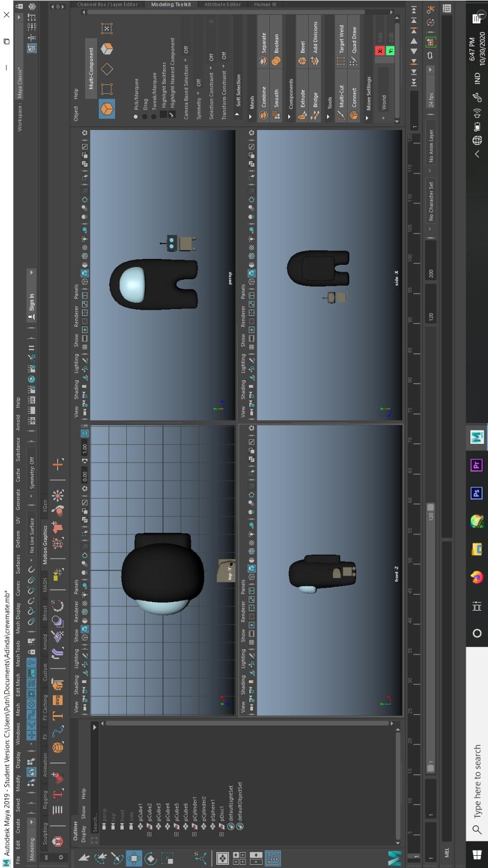The width and height of the screenshot is (488, 868).
Task: Toggle the red X axis button
Action: 380,51
